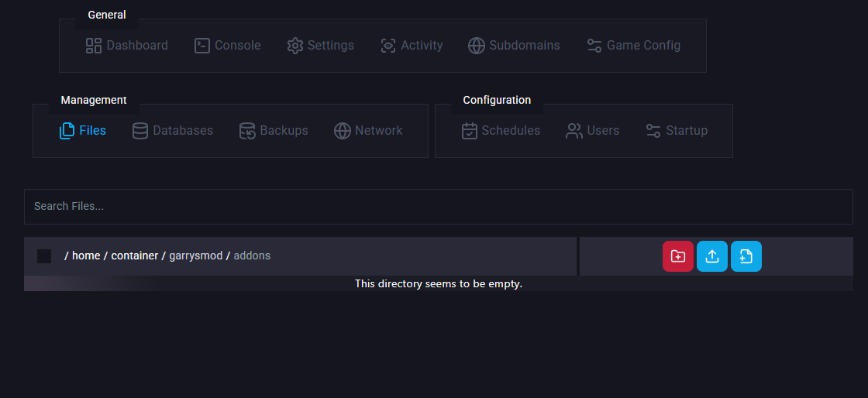This screenshot has width=868, height=398.
Task: Select the Startup tab
Action: [x=677, y=131]
